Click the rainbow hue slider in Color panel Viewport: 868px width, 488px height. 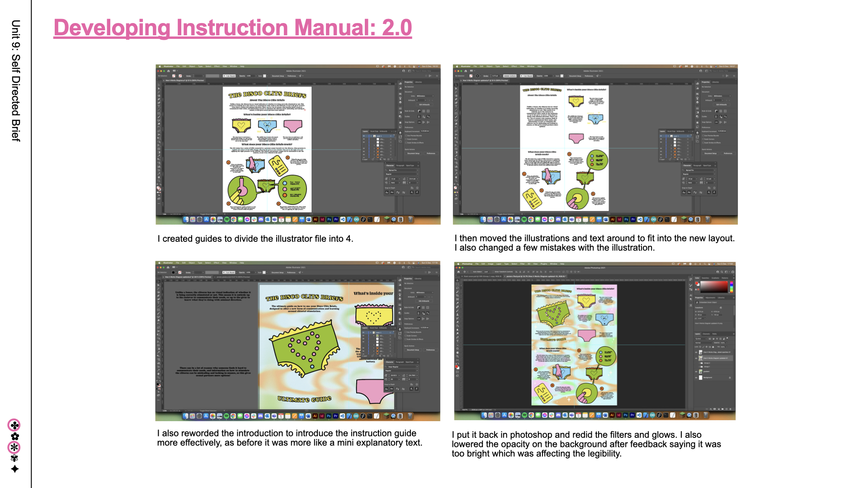coord(731,287)
